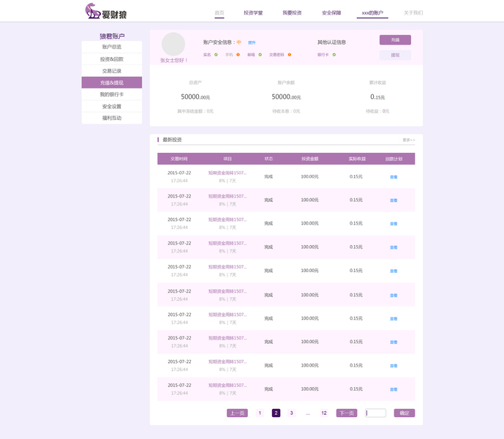Jump to page 12 in the pagination
The image size is (504, 439).
coord(324,413)
